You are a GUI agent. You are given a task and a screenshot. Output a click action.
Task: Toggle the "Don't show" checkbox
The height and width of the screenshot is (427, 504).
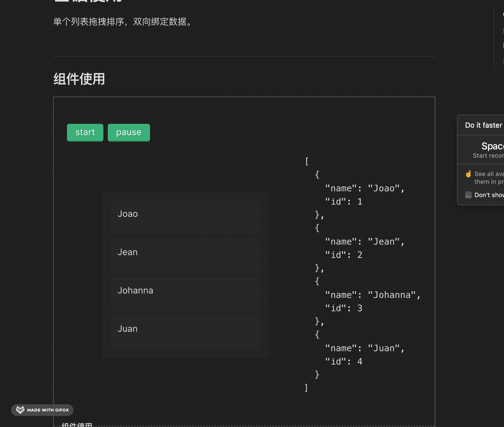coord(468,195)
